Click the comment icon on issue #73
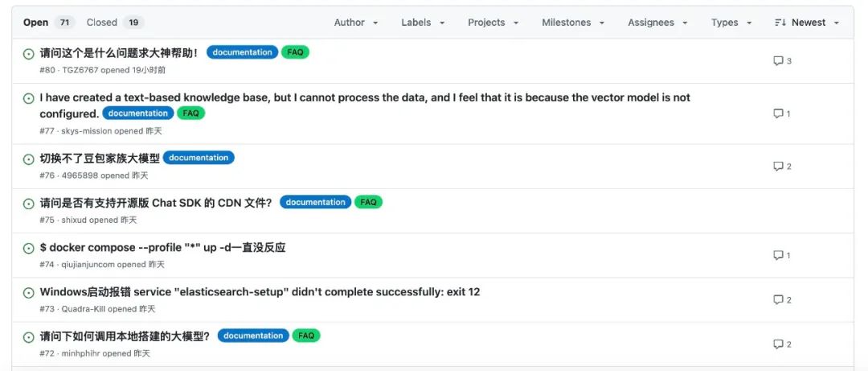This screenshot has height=371, width=868. (778, 300)
